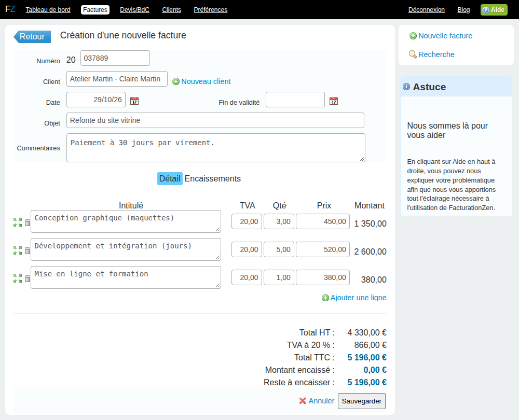Image resolution: width=519 pixels, height=420 pixels.
Task: Edit the Développement et intégration (jours) description
Action: tap(126, 249)
